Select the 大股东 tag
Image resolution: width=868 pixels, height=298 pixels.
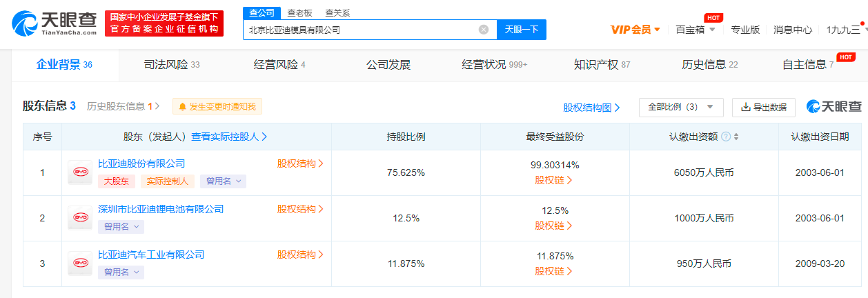click(117, 181)
